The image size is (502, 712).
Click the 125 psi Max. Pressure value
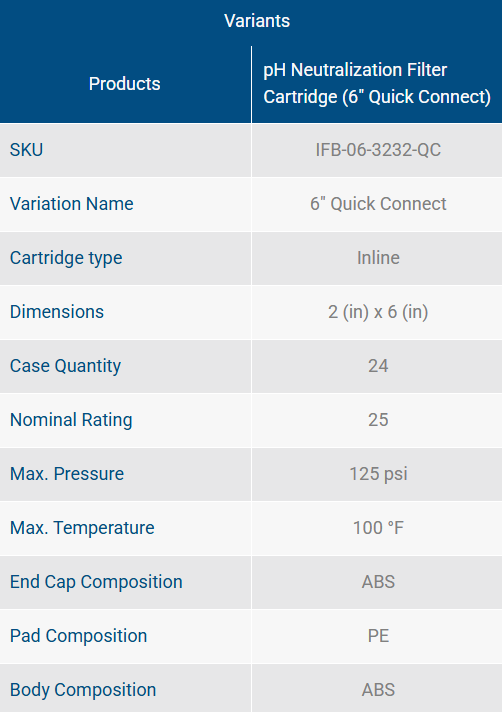pyautogui.click(x=378, y=475)
